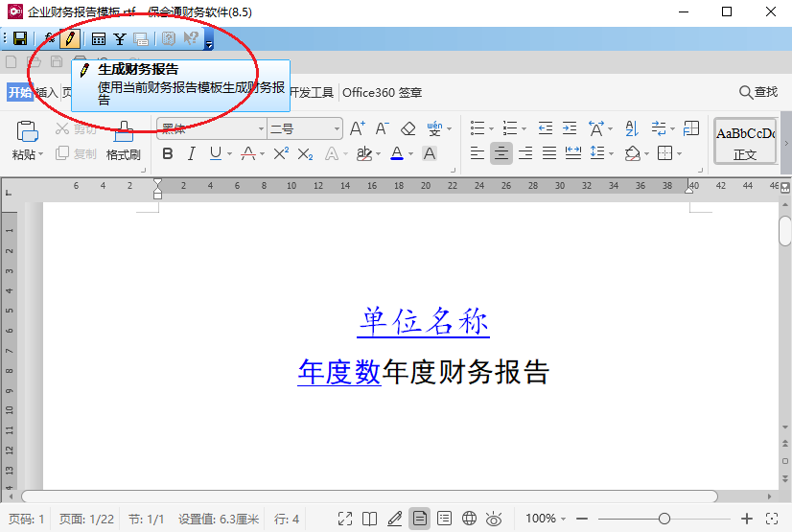The height and width of the screenshot is (532, 792).
Task: Select the 正文 style thumbnail
Action: pyautogui.click(x=745, y=142)
